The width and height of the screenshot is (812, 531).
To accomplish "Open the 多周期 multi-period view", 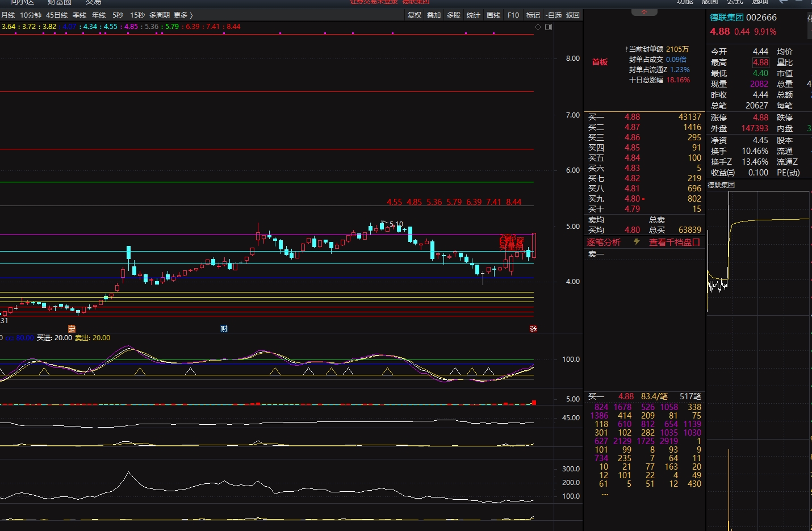I will pyautogui.click(x=159, y=15).
